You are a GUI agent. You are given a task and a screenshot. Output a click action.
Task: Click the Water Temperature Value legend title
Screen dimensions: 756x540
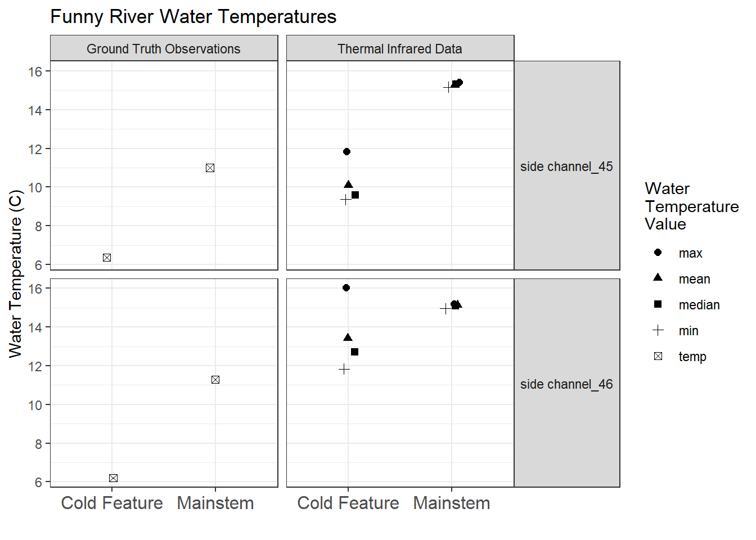691,206
